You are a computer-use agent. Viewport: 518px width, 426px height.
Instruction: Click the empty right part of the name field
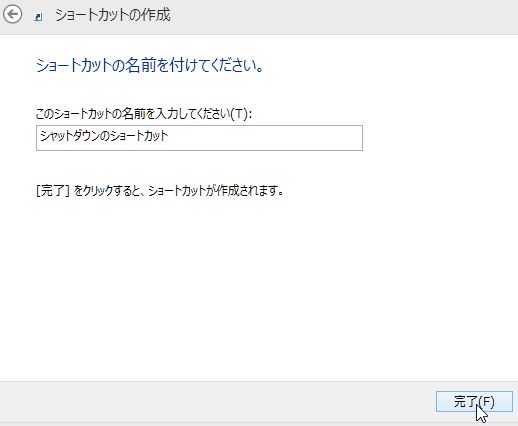pos(267,138)
